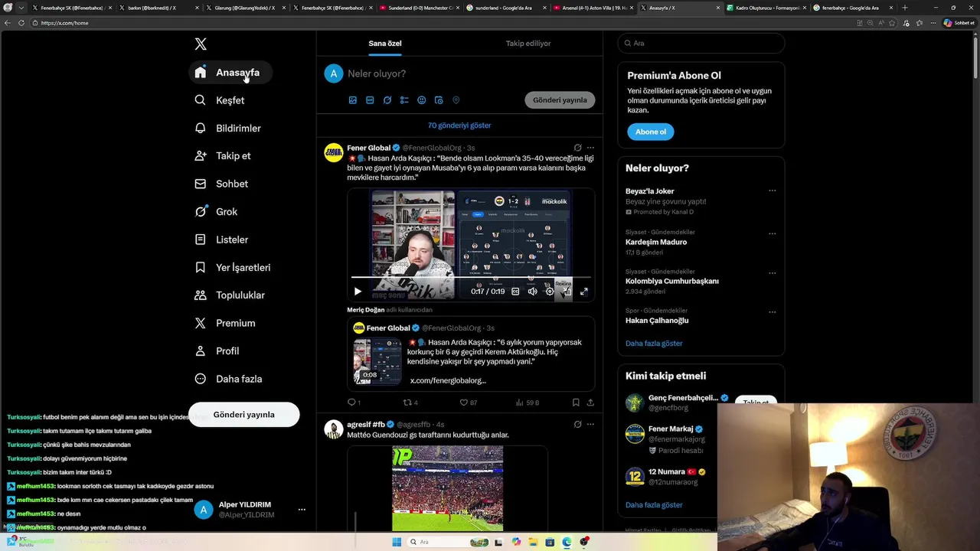Toggle video captions icon
Screen dimensions: 980x551
point(515,292)
